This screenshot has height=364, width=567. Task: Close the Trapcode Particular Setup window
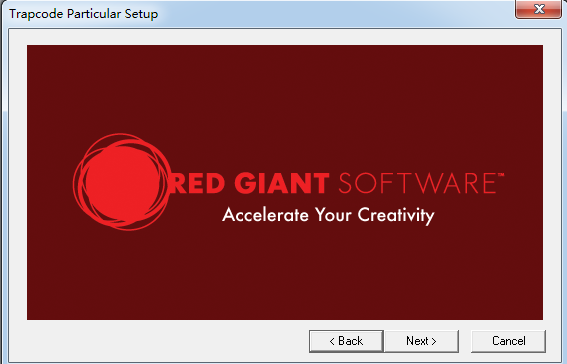[538, 9]
